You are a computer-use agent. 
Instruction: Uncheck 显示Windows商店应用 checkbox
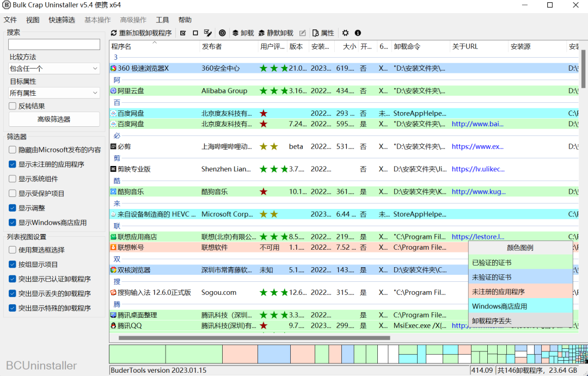click(x=13, y=223)
